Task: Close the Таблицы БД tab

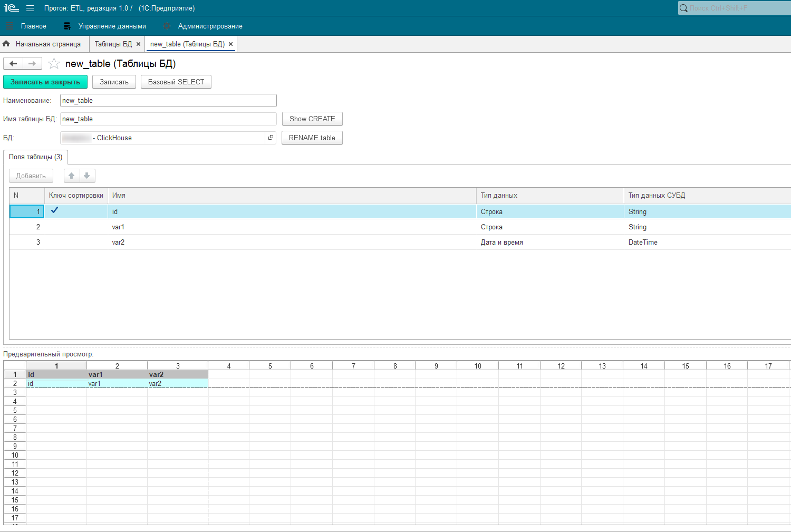Action: 138,44
